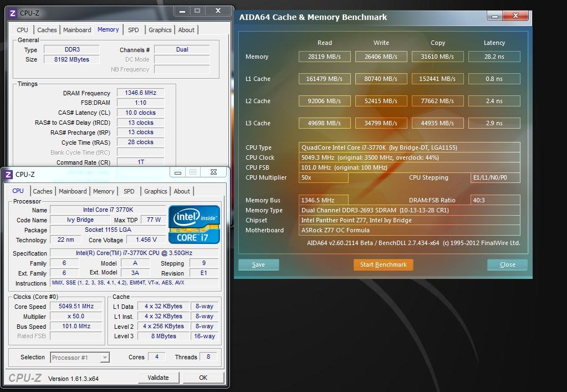Click Memory Bus value 1346.5 MHz

pyautogui.click(x=323, y=200)
